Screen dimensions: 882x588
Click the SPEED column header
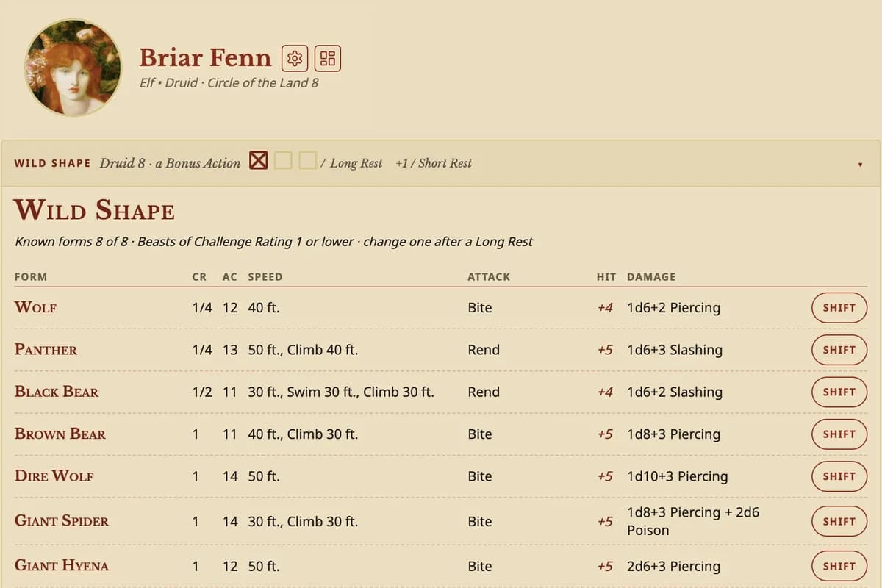265,277
